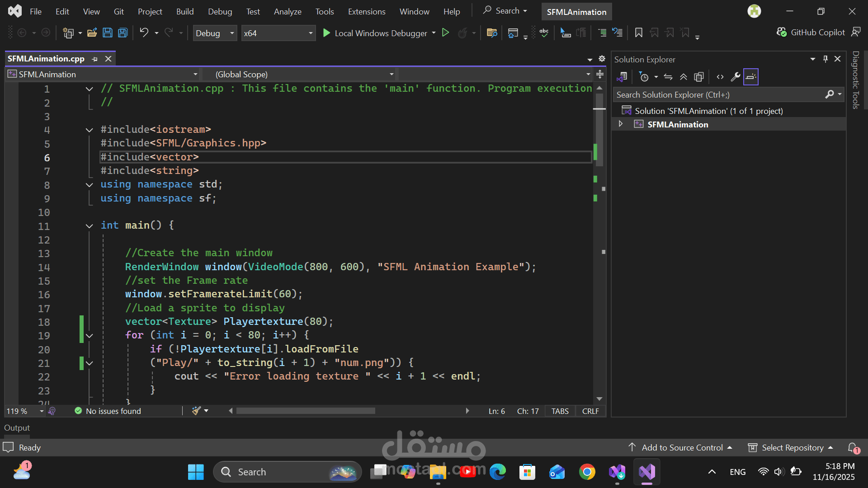Toggle a bookmark on the current line
The width and height of the screenshot is (868, 488).
point(639,33)
